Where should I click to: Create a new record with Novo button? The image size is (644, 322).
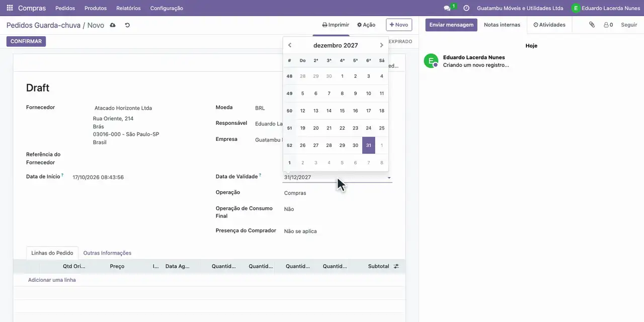(x=399, y=25)
